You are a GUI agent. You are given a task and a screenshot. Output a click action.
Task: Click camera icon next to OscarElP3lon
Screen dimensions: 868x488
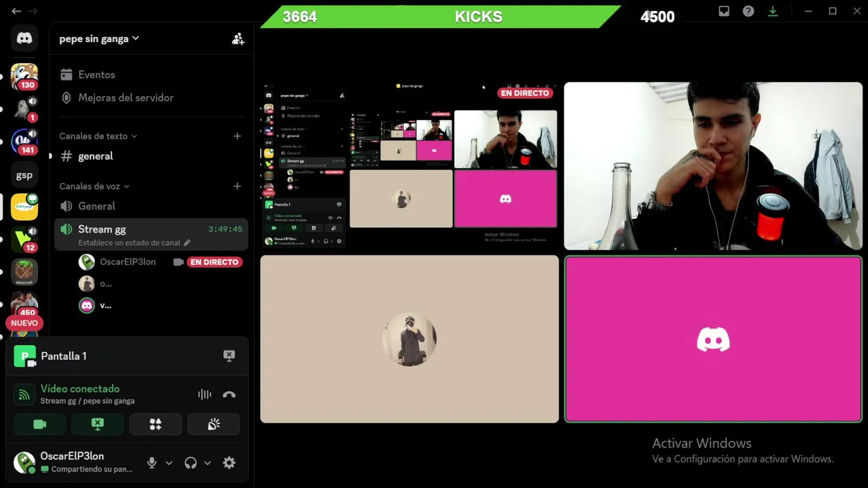178,262
